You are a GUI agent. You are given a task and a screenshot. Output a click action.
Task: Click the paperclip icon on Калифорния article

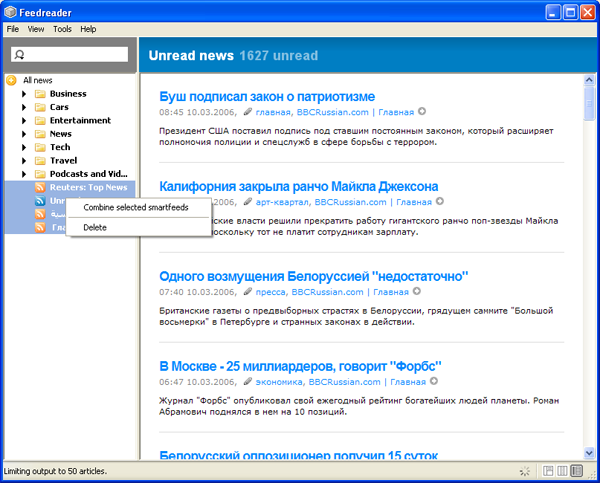click(247, 202)
